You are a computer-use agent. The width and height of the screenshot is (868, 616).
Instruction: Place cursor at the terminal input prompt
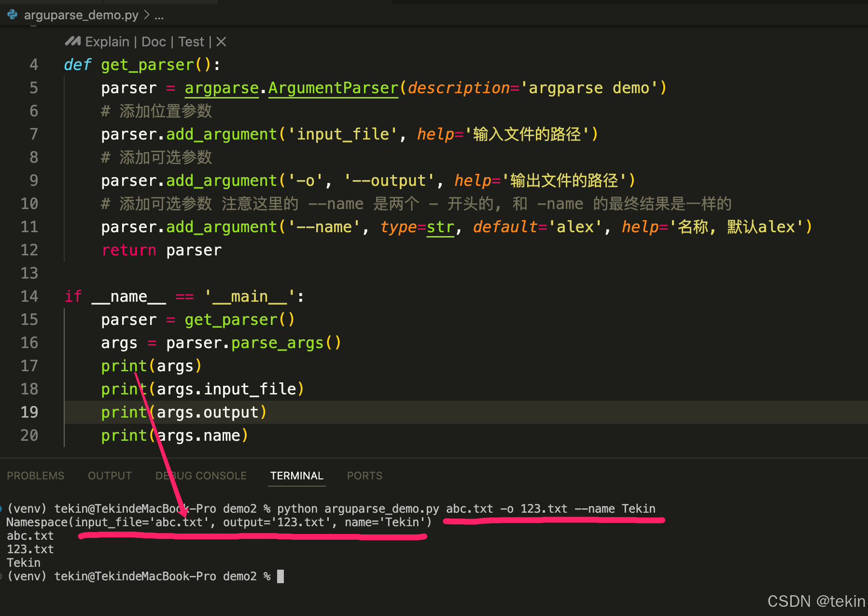point(279,575)
